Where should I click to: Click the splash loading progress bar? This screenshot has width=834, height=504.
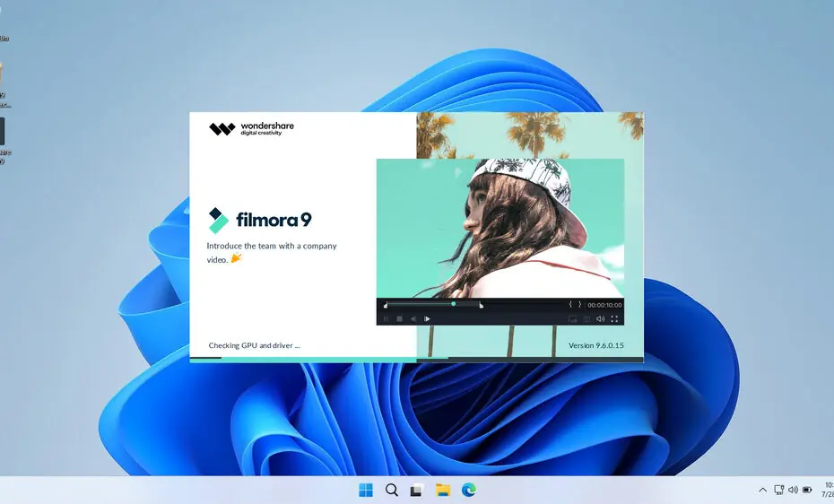click(416, 360)
